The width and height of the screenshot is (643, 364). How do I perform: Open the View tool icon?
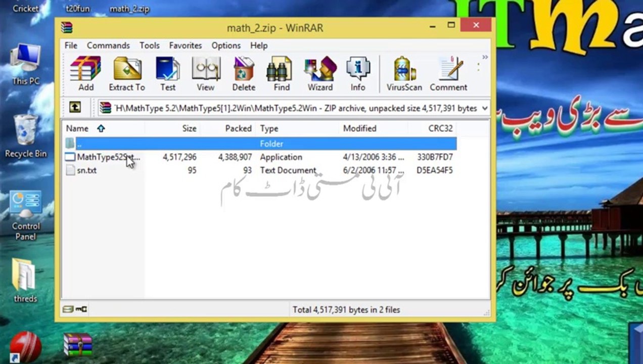pyautogui.click(x=206, y=74)
